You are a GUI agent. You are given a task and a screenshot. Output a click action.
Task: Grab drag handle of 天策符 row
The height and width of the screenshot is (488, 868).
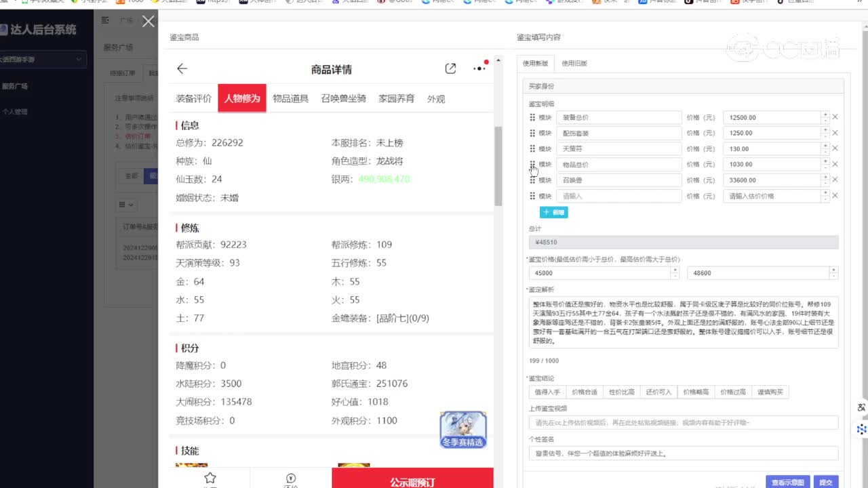532,148
